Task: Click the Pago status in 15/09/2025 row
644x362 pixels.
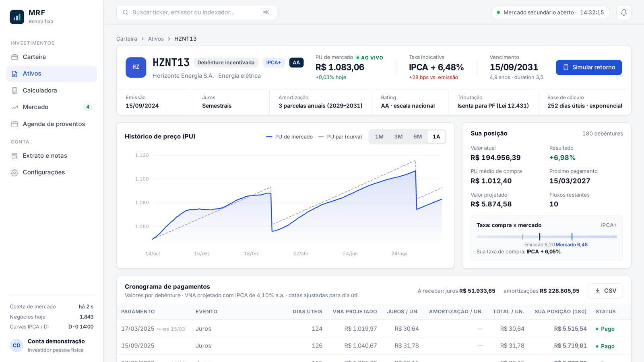Action: 605,346
